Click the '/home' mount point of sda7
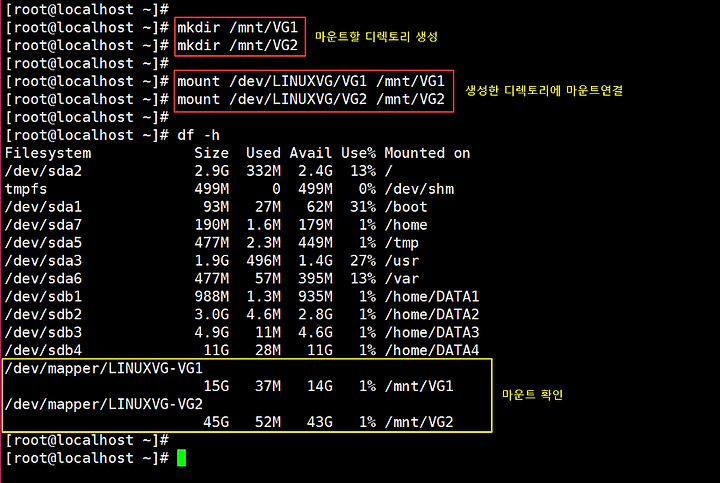 [406, 225]
